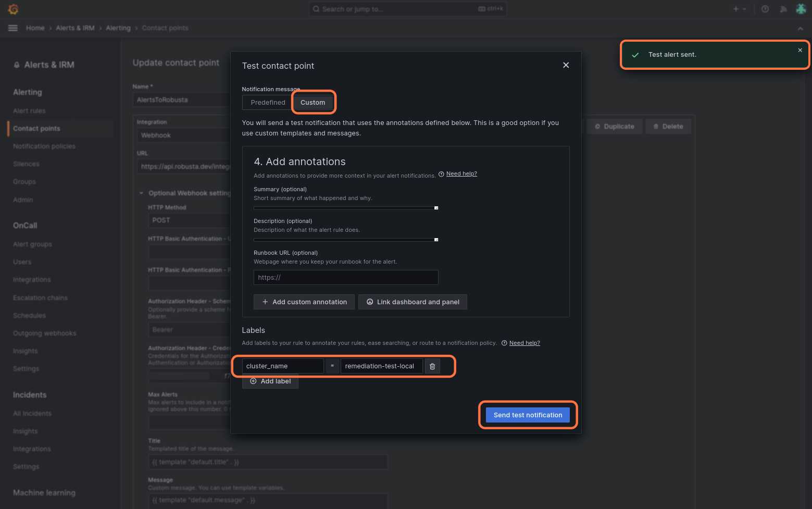Click the Grafana logo icon
Screen dimensions: 812x509
(14, 9)
